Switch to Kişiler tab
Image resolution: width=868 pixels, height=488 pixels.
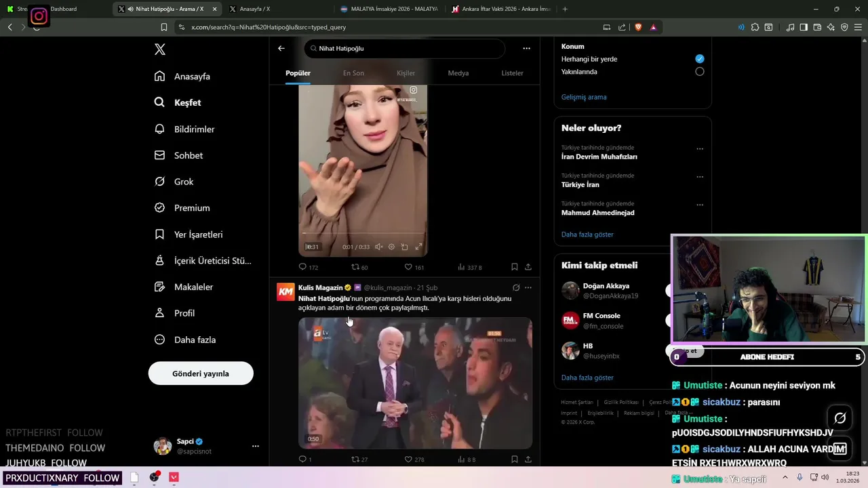[406, 73]
